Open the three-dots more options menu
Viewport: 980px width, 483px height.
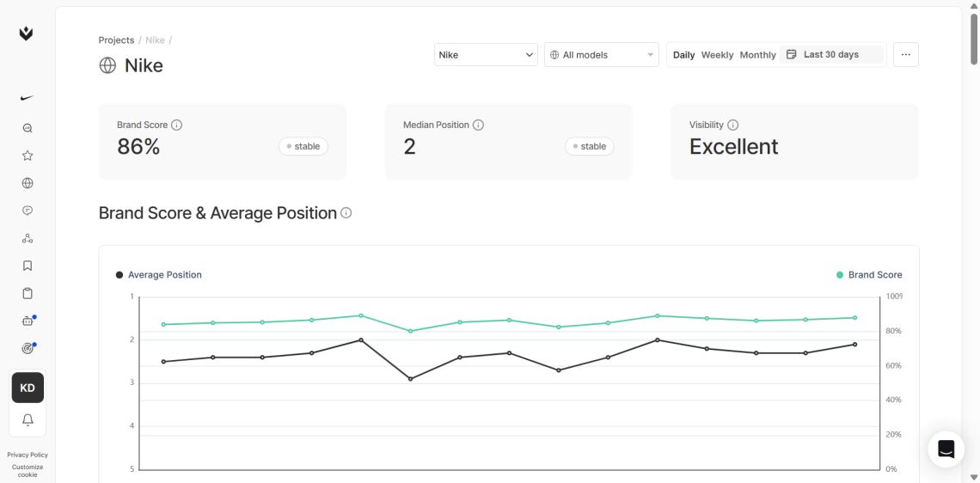point(905,54)
